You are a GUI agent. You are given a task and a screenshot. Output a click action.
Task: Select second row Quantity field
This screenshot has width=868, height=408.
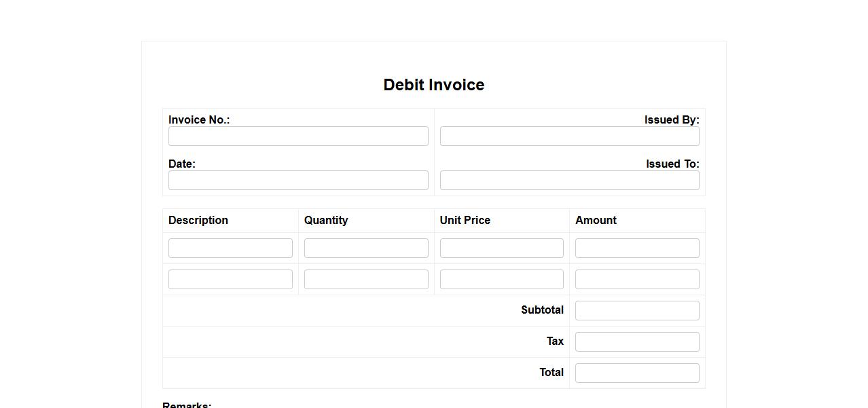pos(366,279)
